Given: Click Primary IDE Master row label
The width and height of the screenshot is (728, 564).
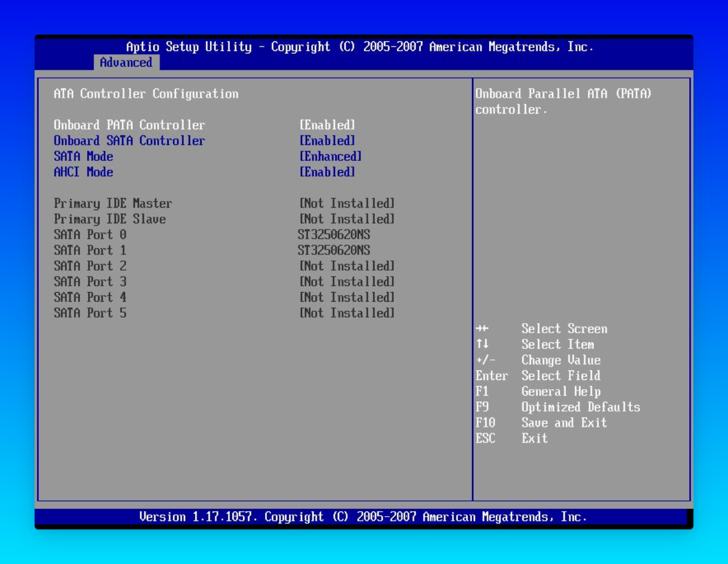Looking at the screenshot, I should (113, 203).
